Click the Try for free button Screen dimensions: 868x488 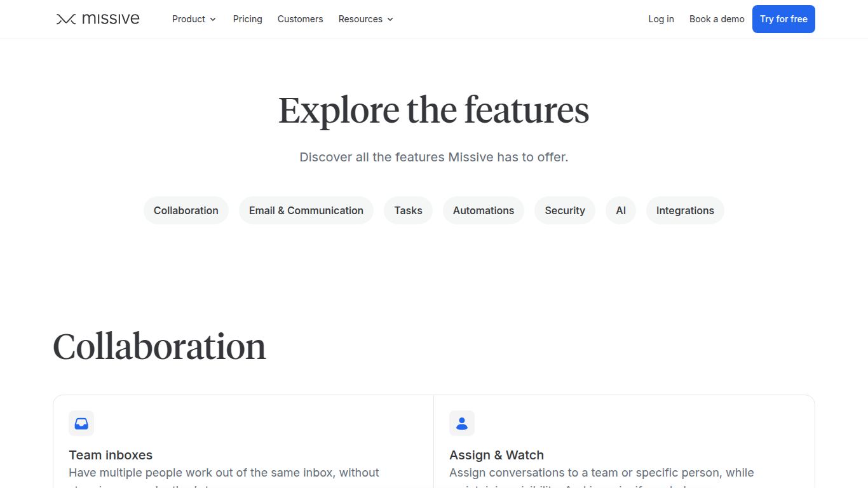coord(783,19)
